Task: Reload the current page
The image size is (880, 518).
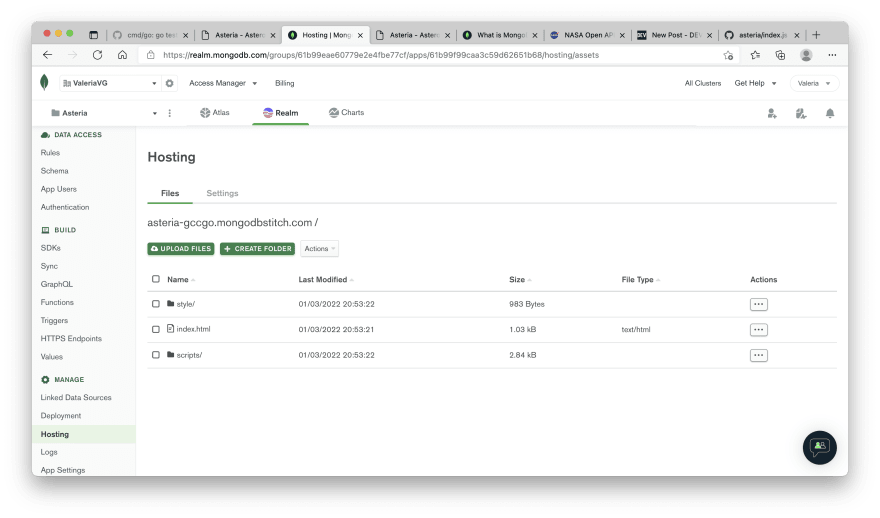Action: 98,55
